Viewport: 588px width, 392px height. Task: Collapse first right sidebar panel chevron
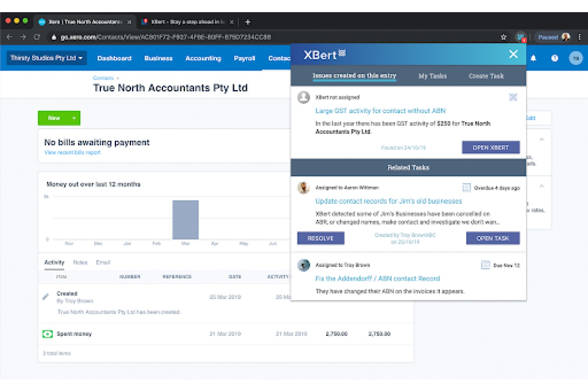pyautogui.click(x=542, y=140)
